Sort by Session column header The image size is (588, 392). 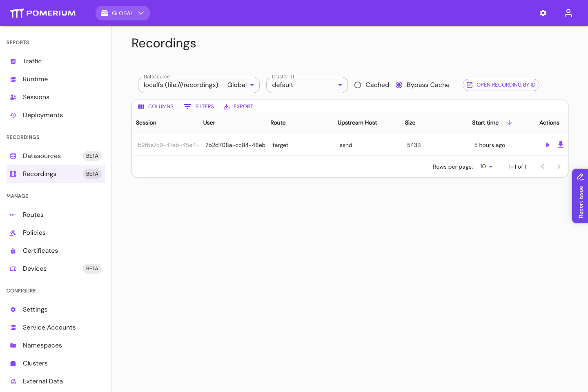point(146,122)
